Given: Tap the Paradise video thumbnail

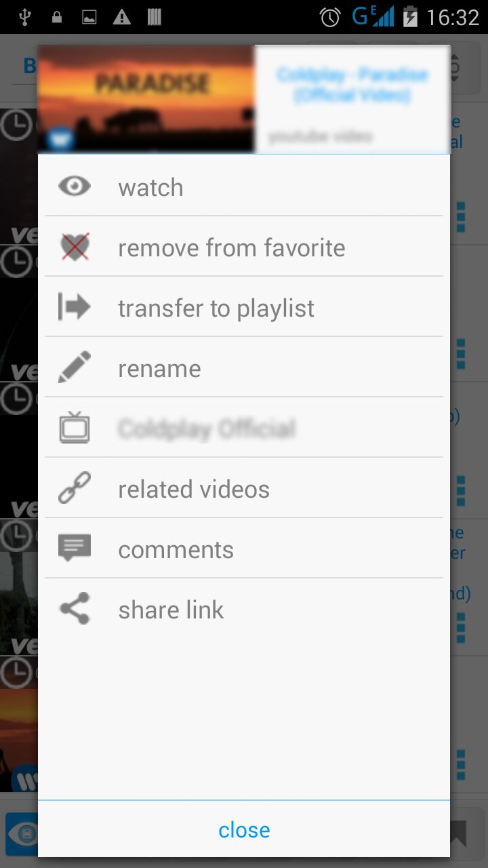Looking at the screenshot, I should [x=146, y=99].
